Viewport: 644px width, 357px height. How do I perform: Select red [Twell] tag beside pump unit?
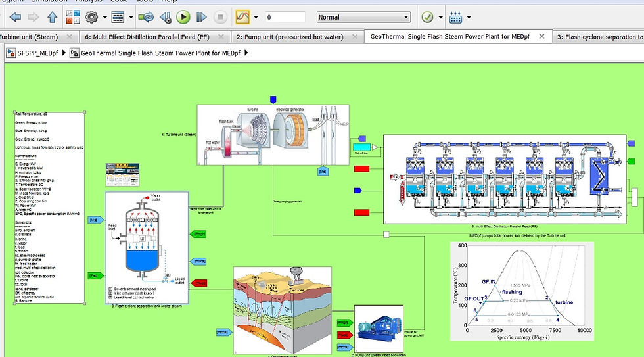[345, 335]
